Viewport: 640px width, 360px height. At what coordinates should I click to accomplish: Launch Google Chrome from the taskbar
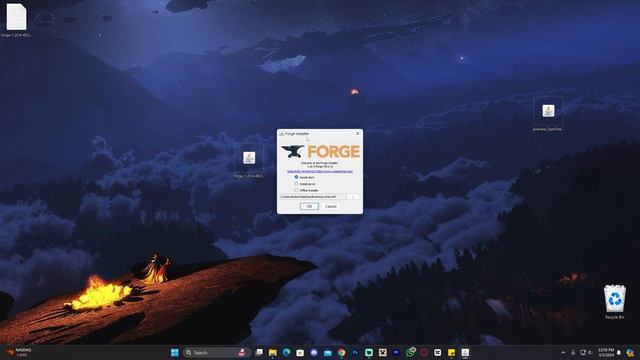click(x=341, y=352)
